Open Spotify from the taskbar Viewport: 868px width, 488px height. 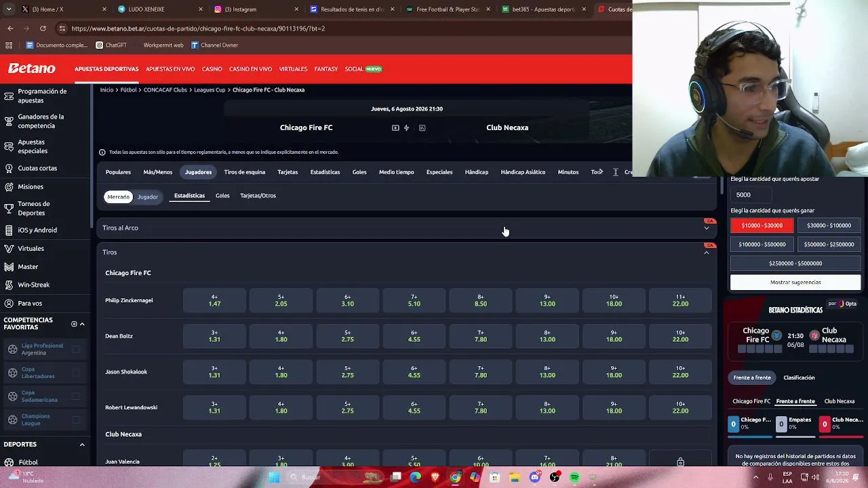click(574, 477)
